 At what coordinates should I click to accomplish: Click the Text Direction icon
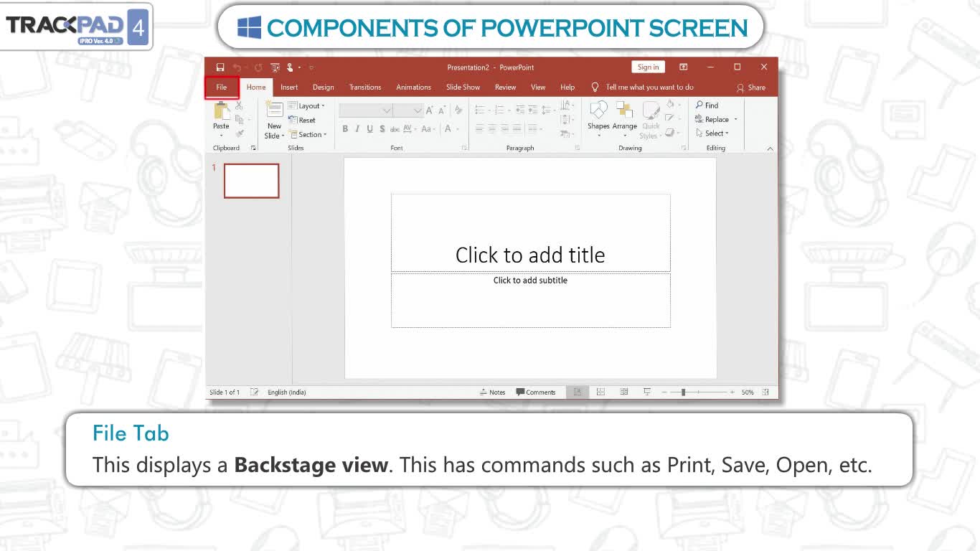point(566,105)
